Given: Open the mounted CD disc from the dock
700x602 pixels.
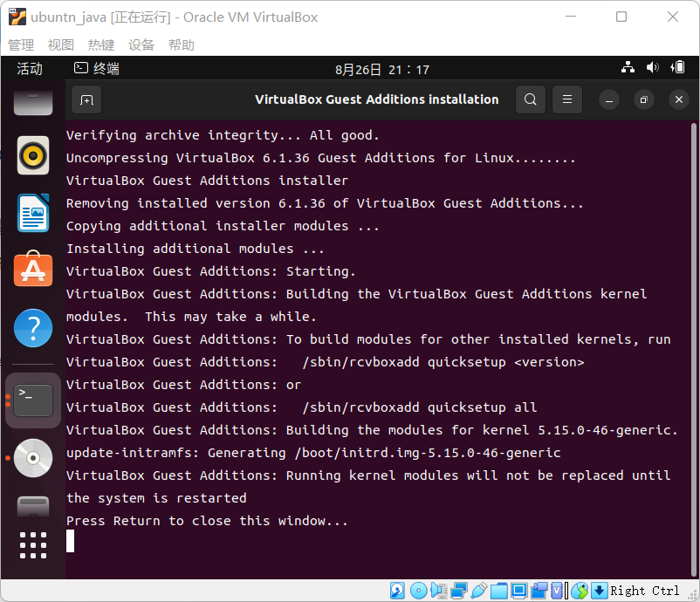Looking at the screenshot, I should tap(33, 458).
